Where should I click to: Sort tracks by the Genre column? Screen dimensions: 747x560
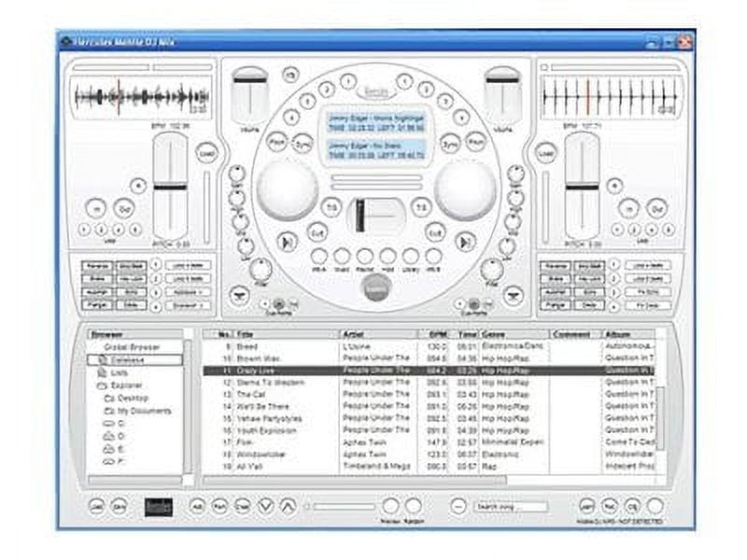[514, 334]
